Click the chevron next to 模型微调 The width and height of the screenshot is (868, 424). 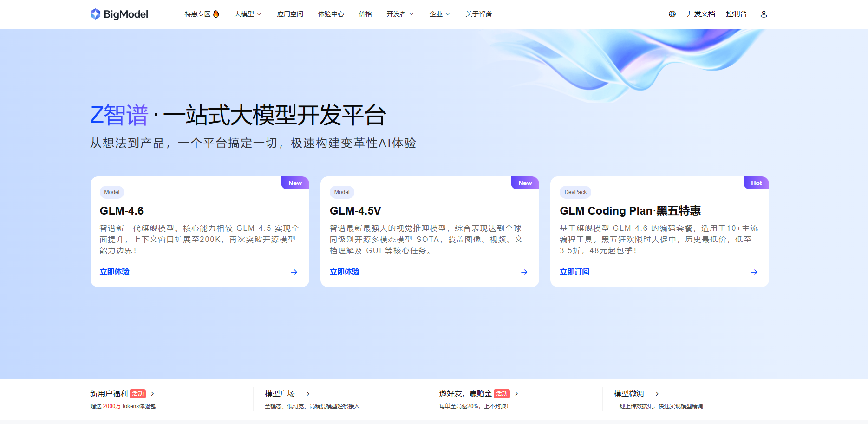point(657,394)
